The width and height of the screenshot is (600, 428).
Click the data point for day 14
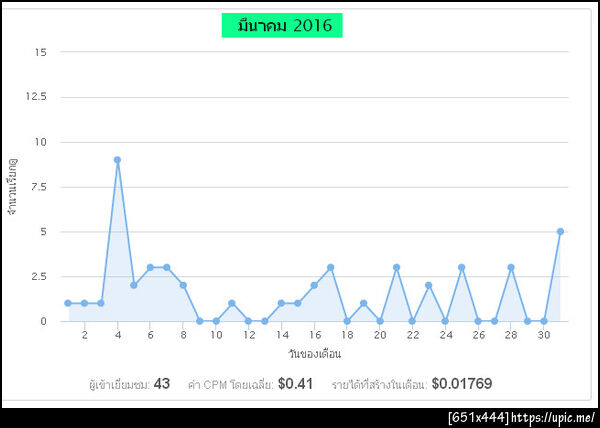[x=281, y=303]
